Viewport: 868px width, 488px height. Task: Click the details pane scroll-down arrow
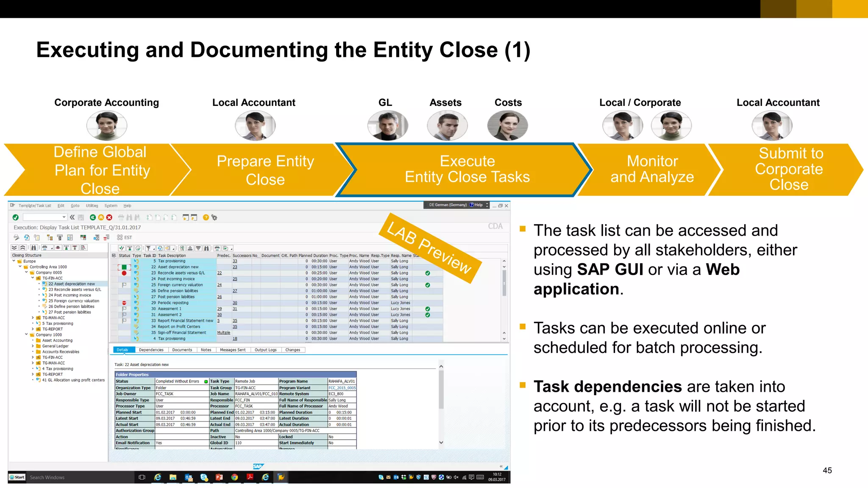441,442
